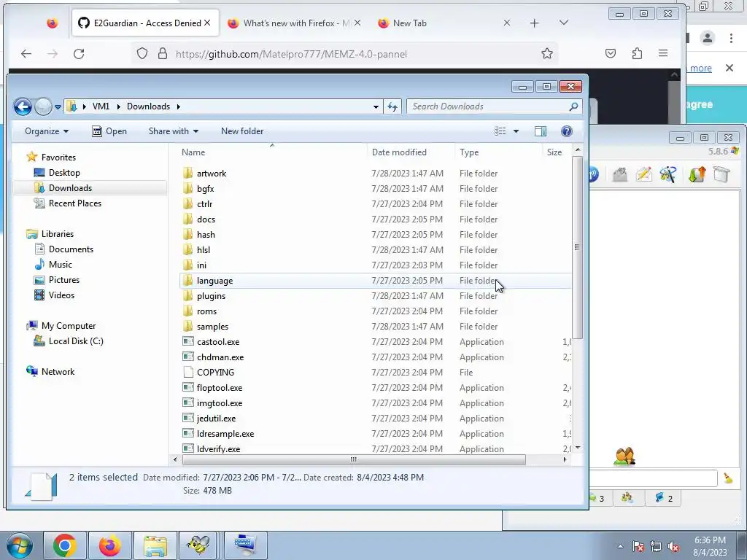Select the floptool.exe file
This screenshot has height=560, width=747.
click(219, 388)
